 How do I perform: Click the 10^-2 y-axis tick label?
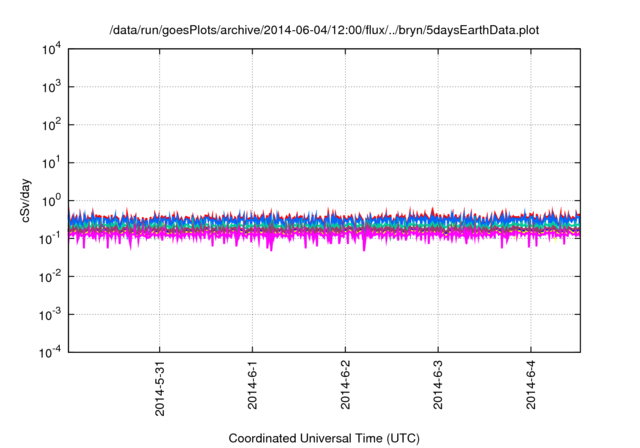pos(50,277)
